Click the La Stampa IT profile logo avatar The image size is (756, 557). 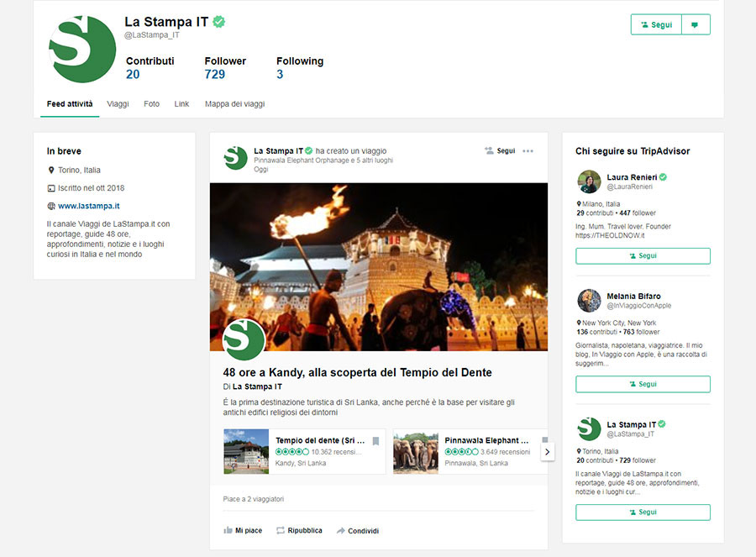[82, 49]
